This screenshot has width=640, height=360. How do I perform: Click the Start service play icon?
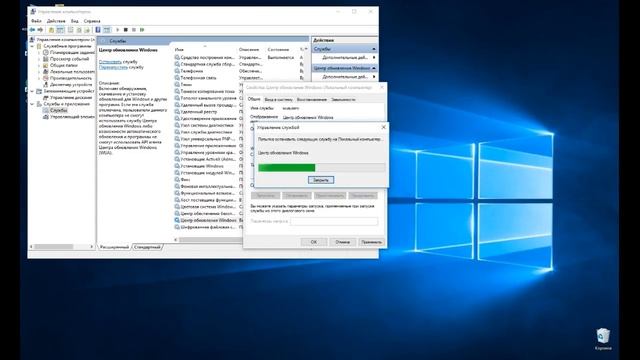tap(118, 30)
